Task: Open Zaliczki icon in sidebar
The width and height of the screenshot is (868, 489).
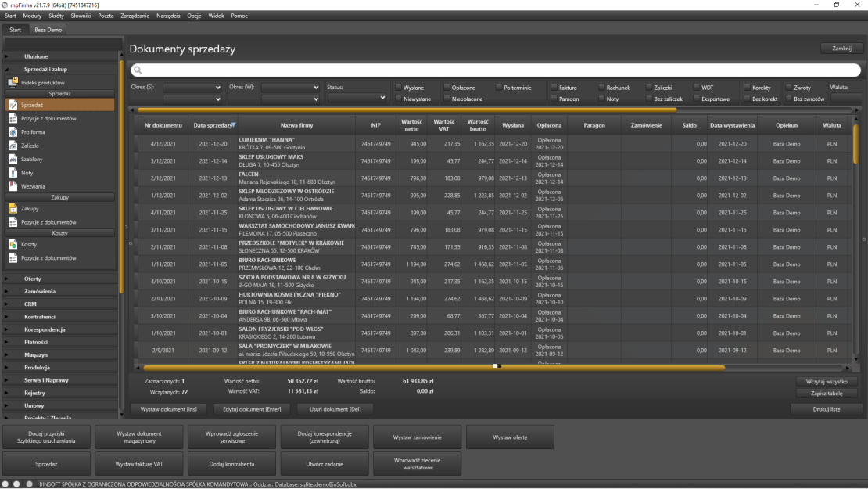Action: coord(13,146)
